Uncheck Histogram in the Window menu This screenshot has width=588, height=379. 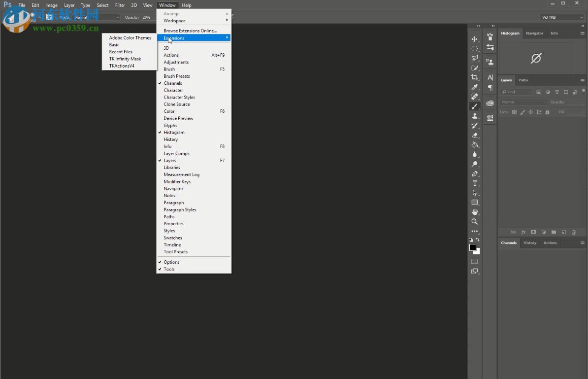click(174, 133)
